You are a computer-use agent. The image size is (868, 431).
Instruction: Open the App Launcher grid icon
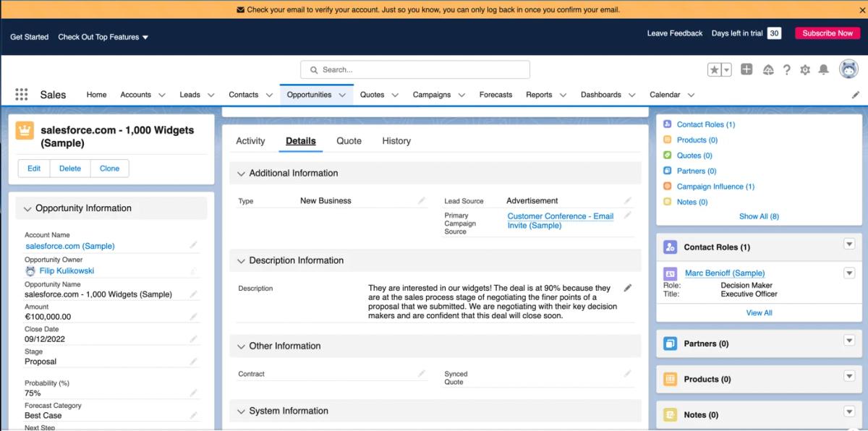(21, 95)
